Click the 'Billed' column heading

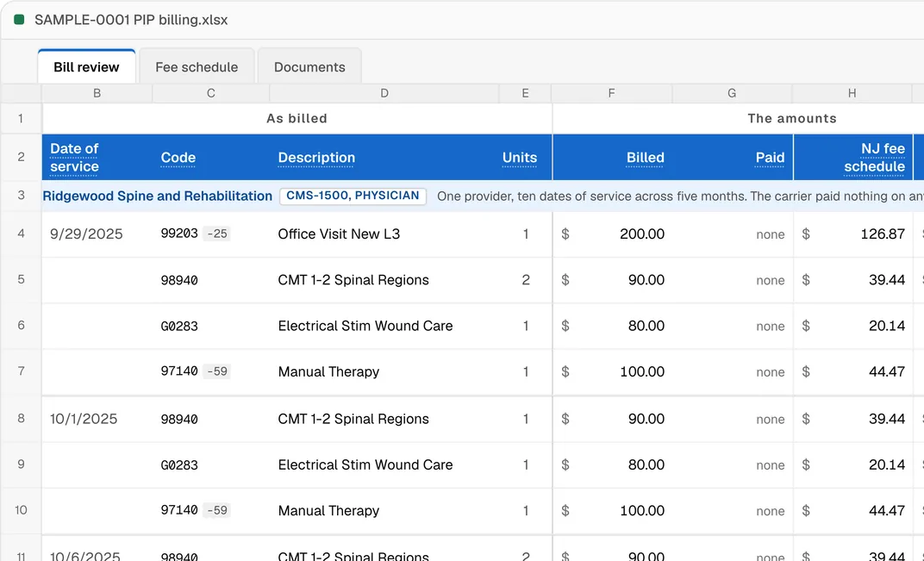646,158
